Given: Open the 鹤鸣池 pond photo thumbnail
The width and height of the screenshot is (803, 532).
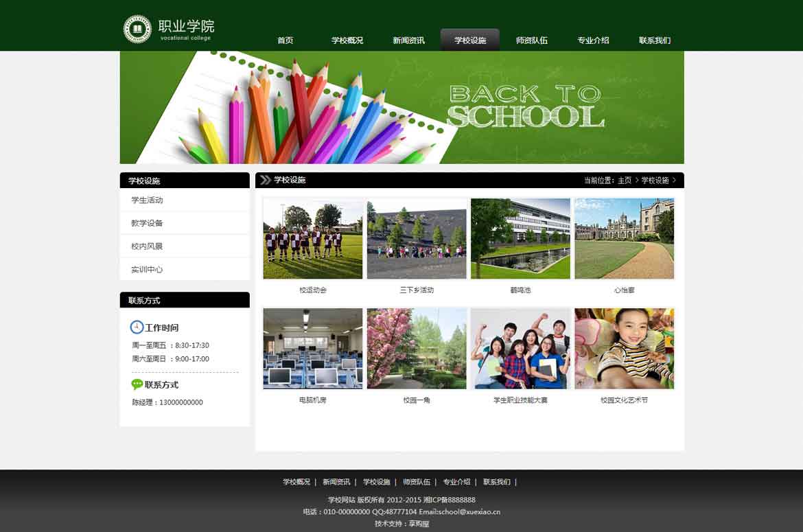Looking at the screenshot, I should (x=520, y=239).
